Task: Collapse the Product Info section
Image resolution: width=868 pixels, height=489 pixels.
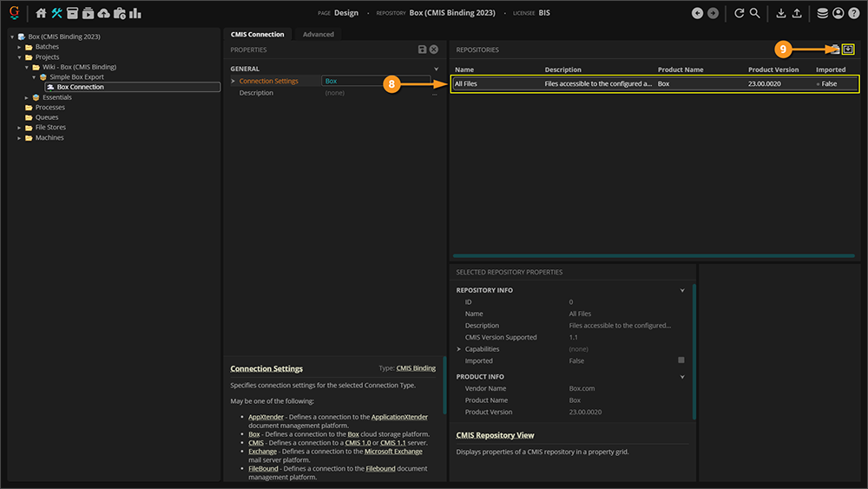Action: point(682,377)
